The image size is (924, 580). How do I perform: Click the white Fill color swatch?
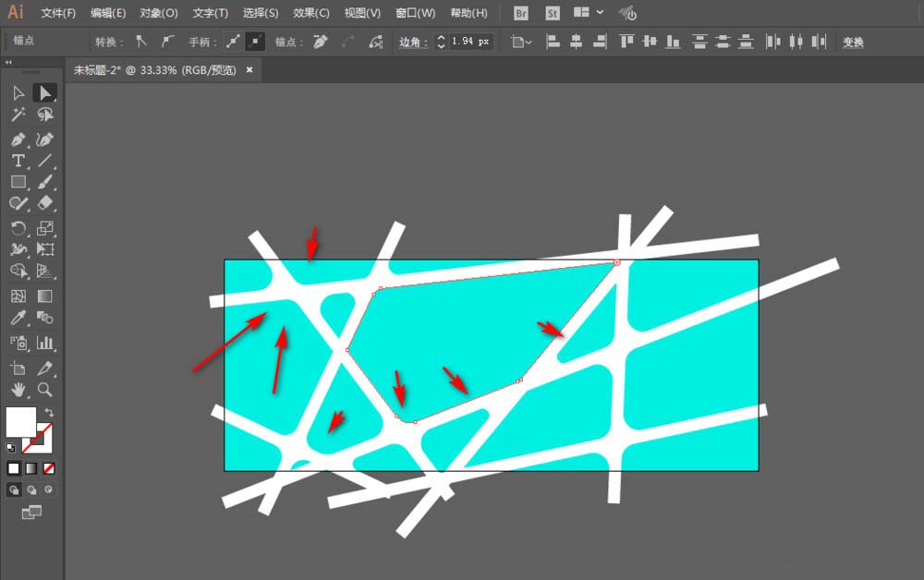pyautogui.click(x=21, y=421)
